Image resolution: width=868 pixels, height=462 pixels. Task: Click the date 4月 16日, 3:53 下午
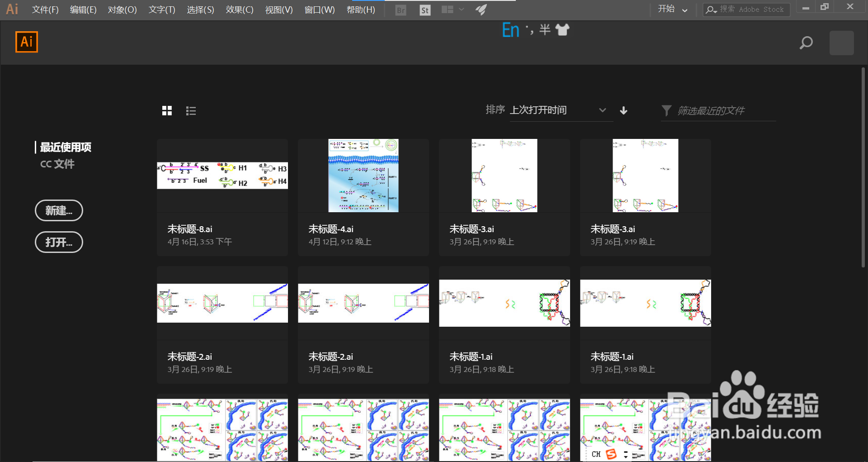pos(200,242)
